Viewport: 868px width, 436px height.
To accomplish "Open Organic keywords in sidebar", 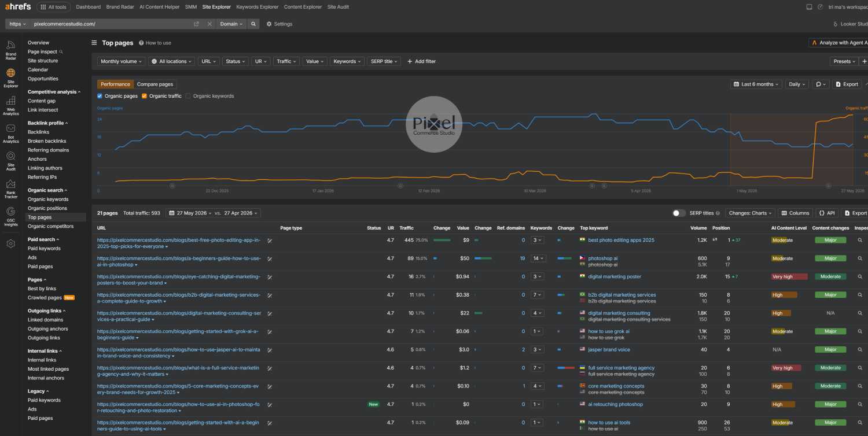I will [48, 199].
